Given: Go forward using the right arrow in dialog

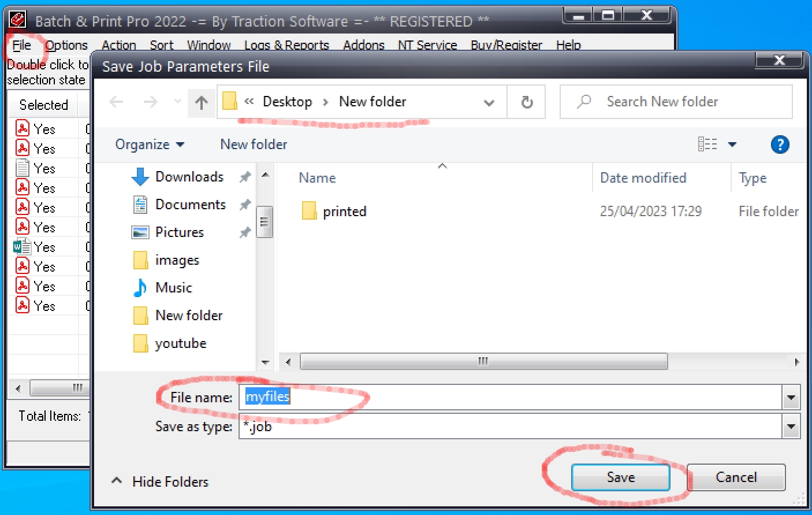Looking at the screenshot, I should tap(150, 102).
